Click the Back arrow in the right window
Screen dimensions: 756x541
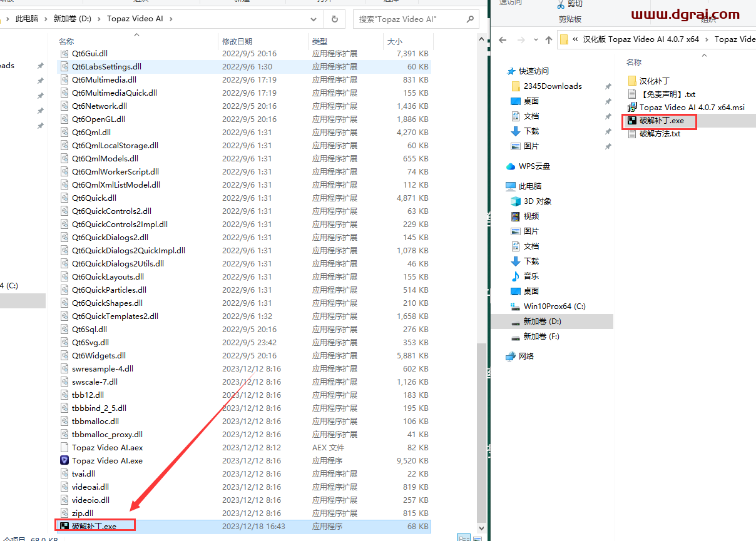[502, 39]
